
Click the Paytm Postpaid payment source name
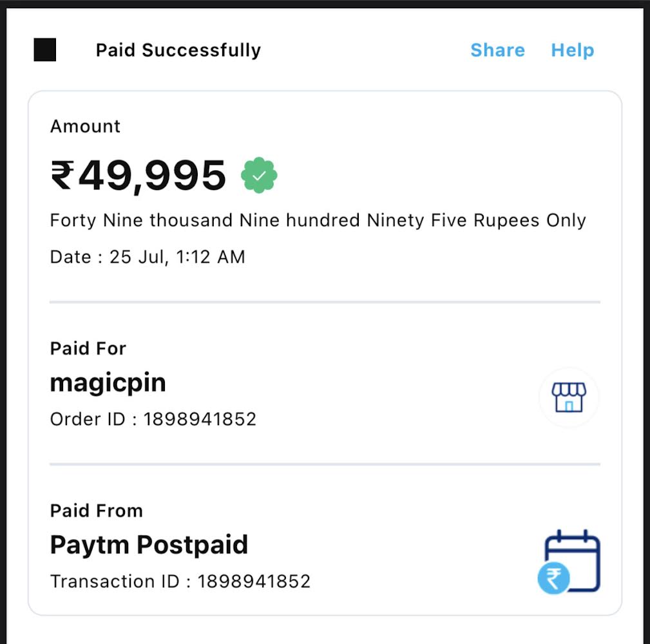[149, 545]
